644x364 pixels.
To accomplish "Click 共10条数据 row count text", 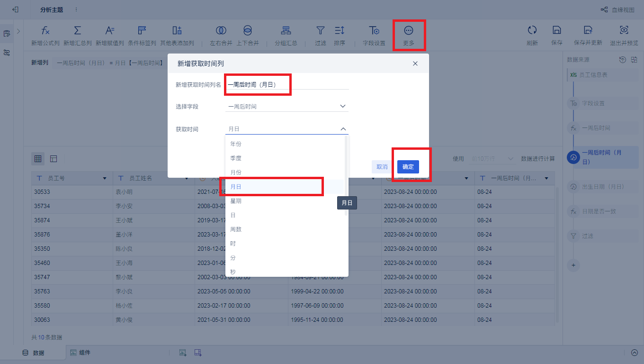I will click(46, 337).
